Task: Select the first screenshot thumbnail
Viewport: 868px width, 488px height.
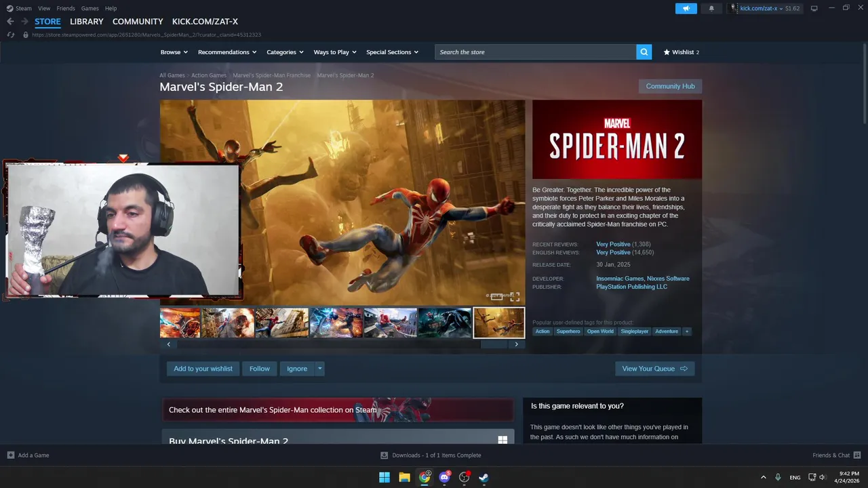Action: pyautogui.click(x=180, y=323)
